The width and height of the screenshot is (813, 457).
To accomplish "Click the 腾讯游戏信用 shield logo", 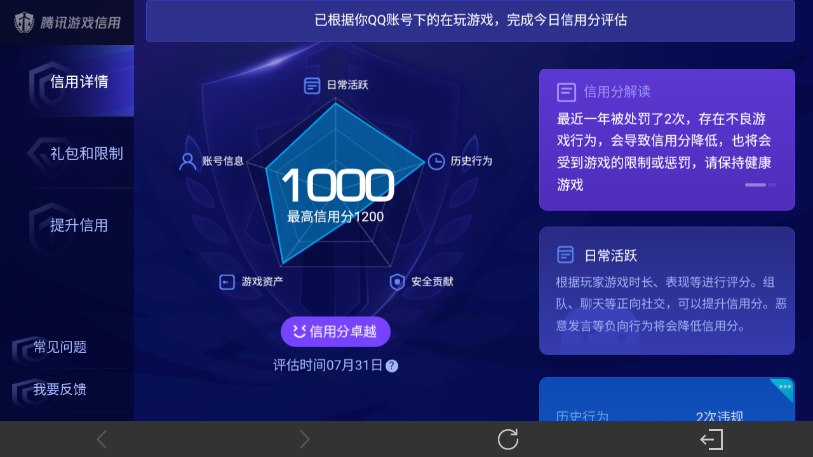I will (24, 22).
